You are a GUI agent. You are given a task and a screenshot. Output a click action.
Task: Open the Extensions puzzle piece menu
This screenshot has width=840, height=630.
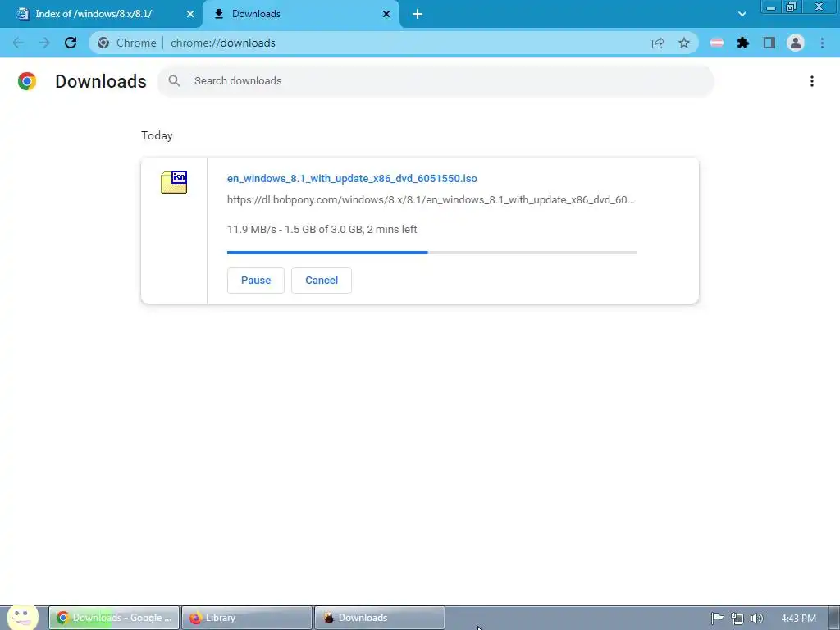click(743, 43)
